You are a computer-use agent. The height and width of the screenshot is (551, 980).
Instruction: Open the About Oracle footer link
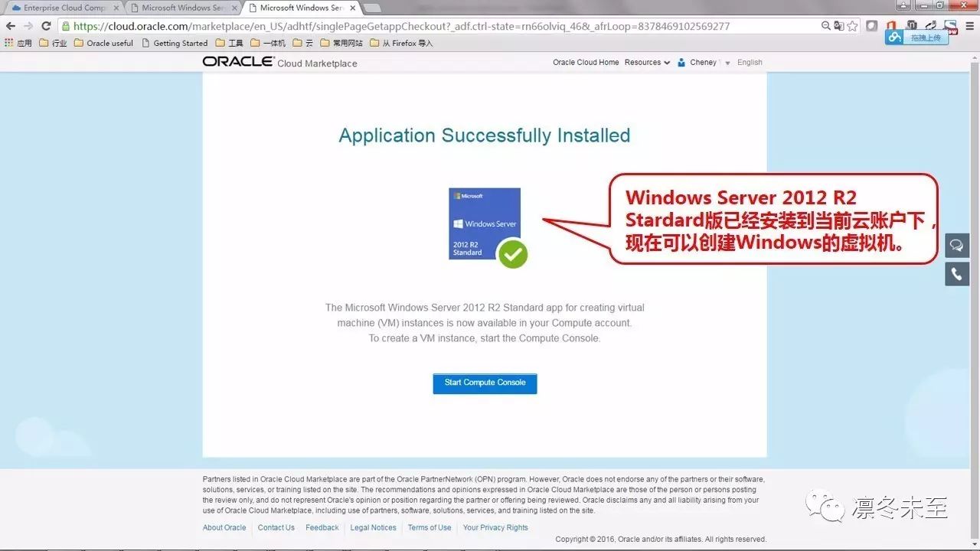[224, 528]
